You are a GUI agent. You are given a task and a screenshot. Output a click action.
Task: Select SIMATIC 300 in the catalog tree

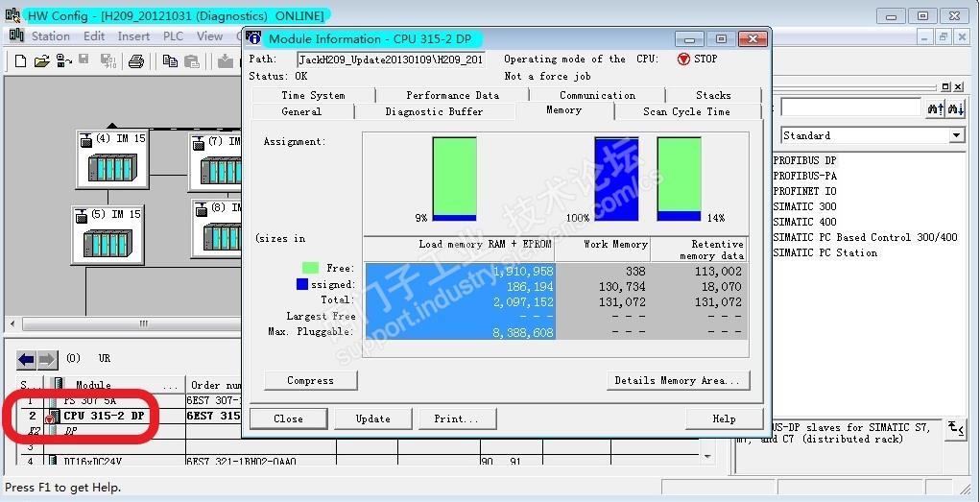[x=804, y=206]
